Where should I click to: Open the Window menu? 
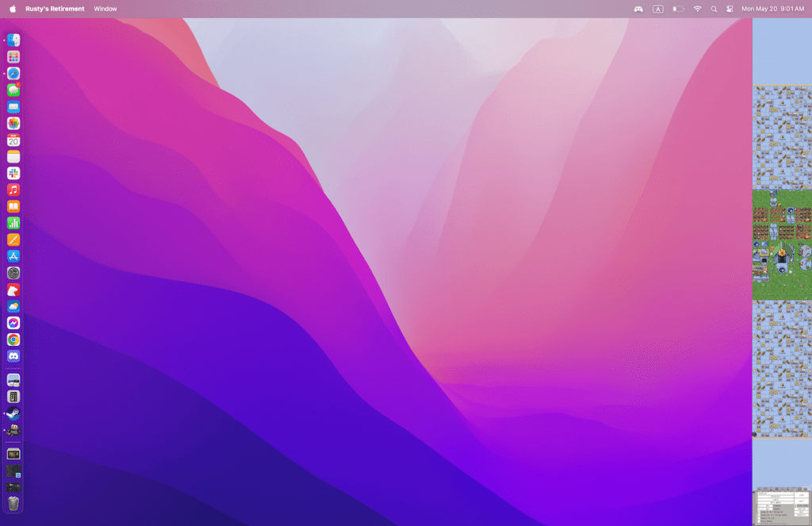coord(105,9)
